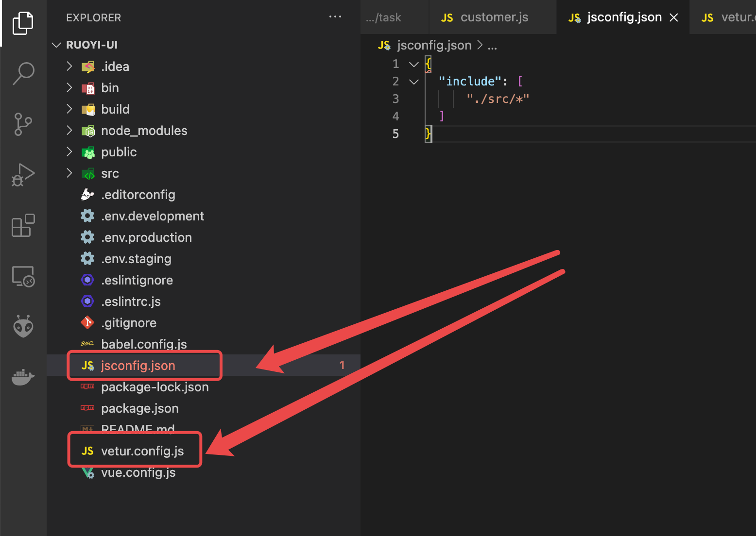
Task: Fold the include array on line 2
Action: (414, 82)
